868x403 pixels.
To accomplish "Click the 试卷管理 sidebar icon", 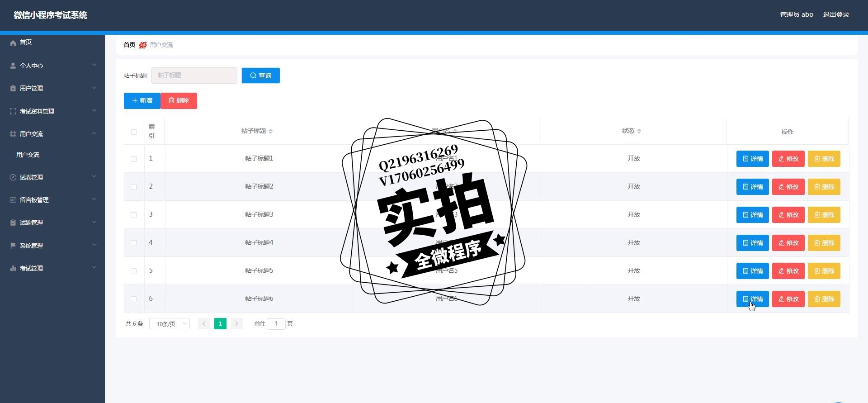I will tap(13, 177).
